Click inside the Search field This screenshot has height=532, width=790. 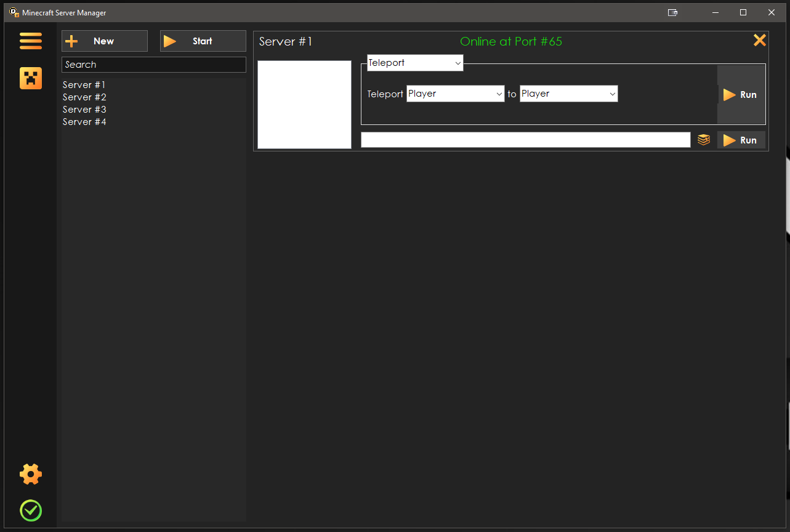click(153, 64)
